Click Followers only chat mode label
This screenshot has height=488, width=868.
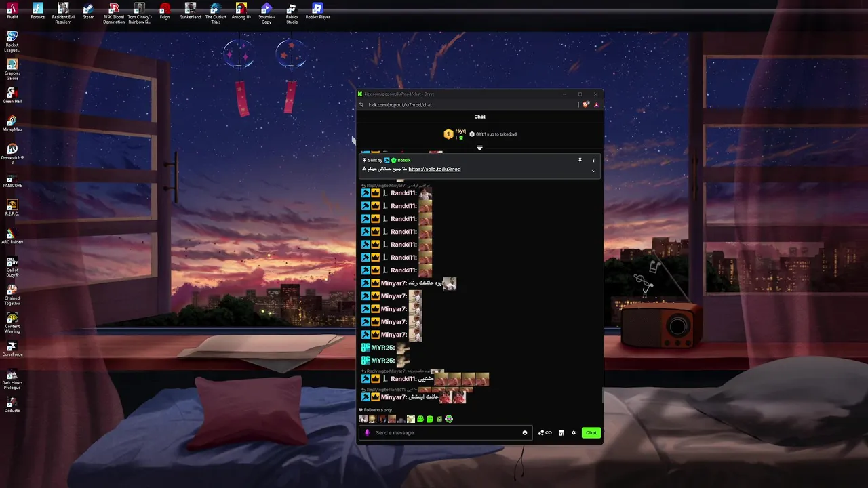point(378,410)
